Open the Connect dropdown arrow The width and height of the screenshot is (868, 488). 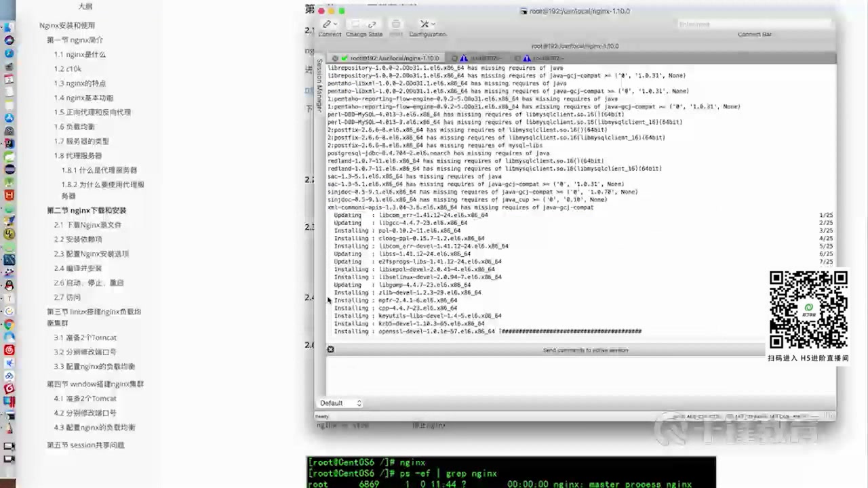[x=335, y=24]
